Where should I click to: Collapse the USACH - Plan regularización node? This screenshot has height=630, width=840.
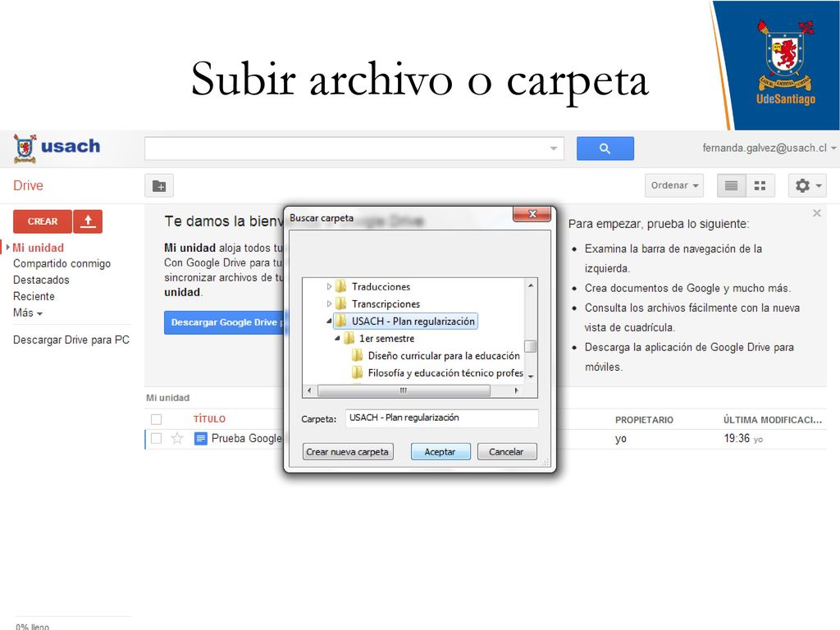(329, 321)
